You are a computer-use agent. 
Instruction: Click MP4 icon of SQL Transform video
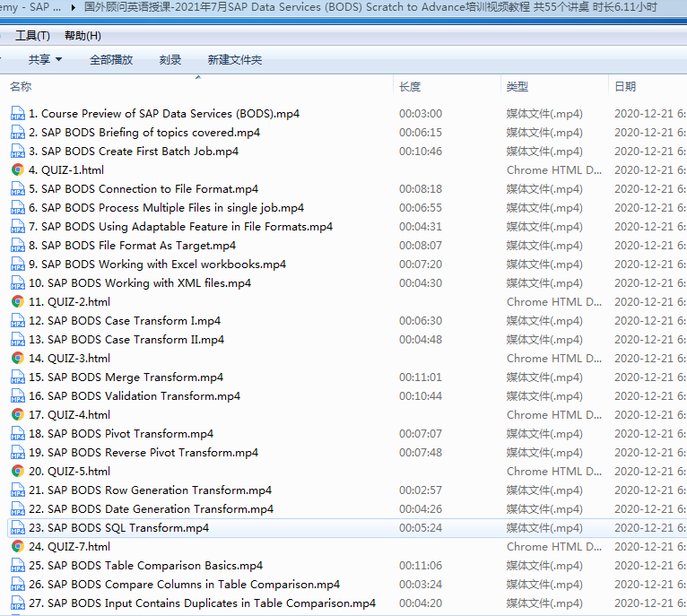pos(18,528)
